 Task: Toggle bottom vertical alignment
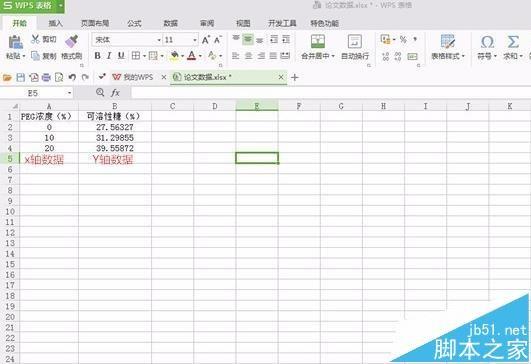pyautogui.click(x=260, y=40)
